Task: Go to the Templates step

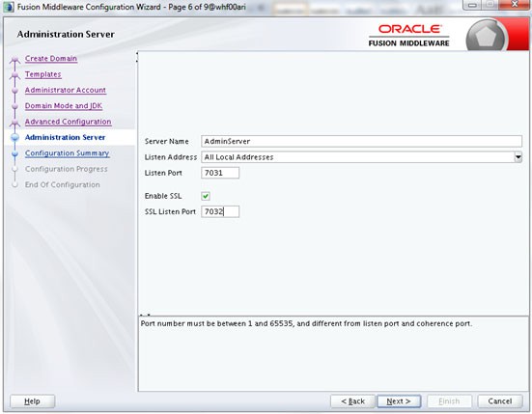Action: pyautogui.click(x=43, y=74)
